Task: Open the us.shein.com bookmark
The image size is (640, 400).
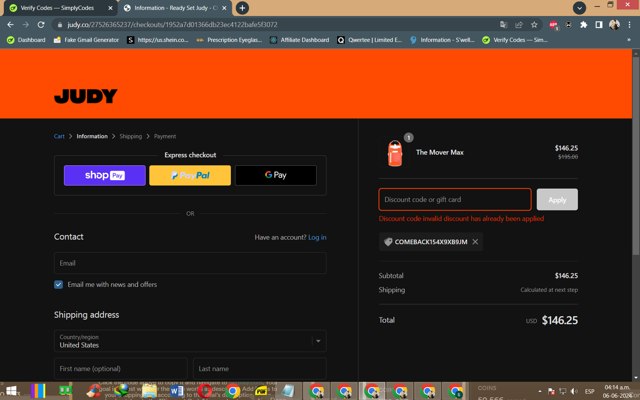Action: tap(158, 40)
